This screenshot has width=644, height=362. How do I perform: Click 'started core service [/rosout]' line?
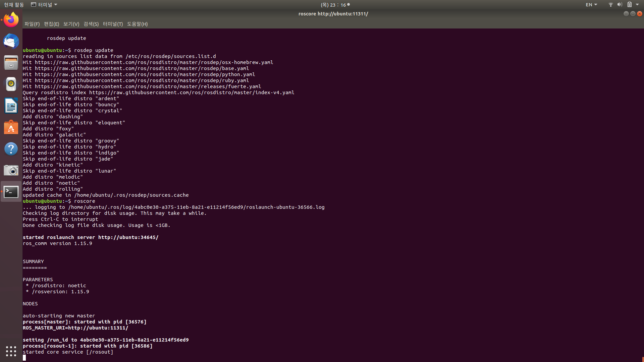coord(68,352)
